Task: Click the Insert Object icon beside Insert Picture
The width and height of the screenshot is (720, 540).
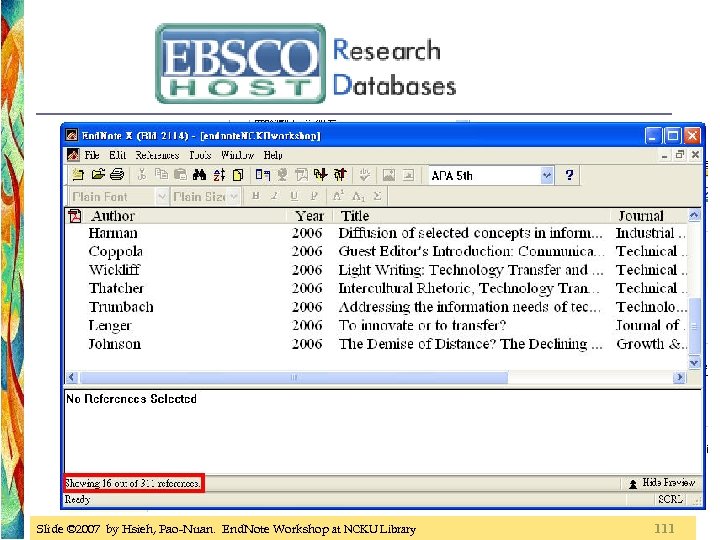Action: [x=408, y=175]
